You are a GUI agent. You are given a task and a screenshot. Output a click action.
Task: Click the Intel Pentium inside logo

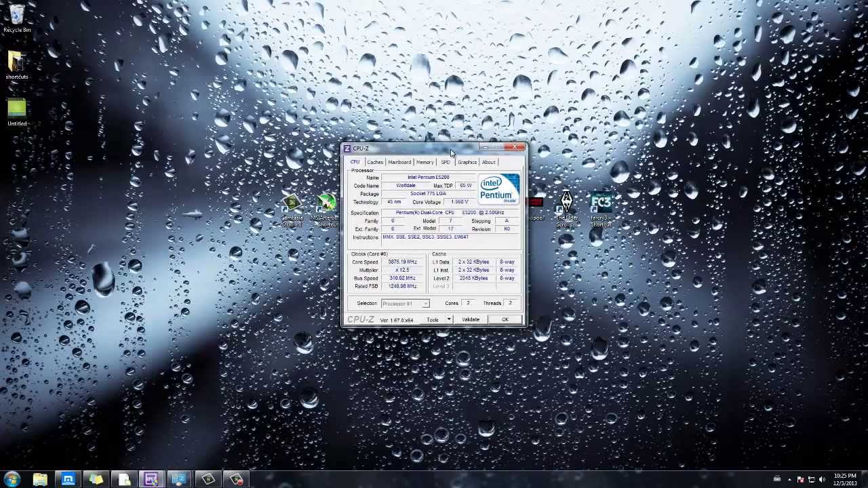499,189
